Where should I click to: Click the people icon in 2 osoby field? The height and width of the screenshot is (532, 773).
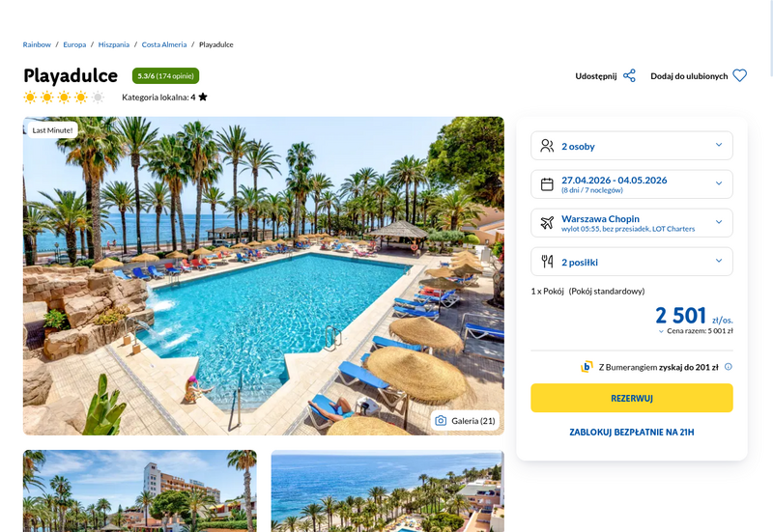click(547, 146)
